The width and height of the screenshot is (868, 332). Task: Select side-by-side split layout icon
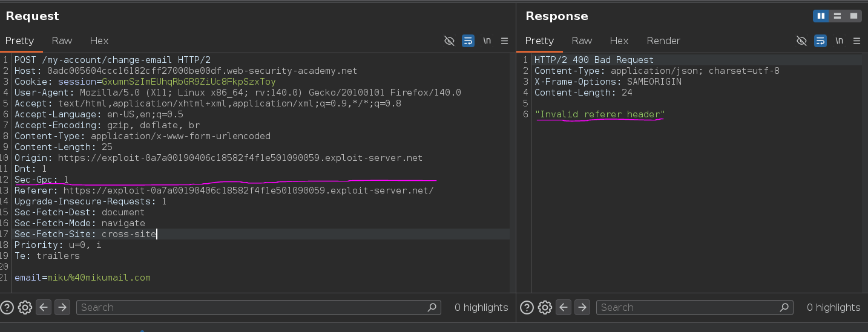click(821, 16)
